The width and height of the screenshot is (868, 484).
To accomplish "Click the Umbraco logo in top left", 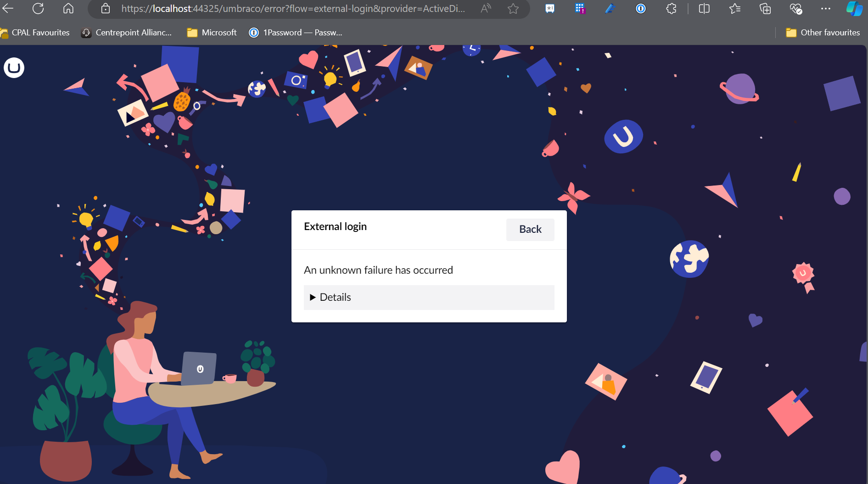I will (14, 68).
